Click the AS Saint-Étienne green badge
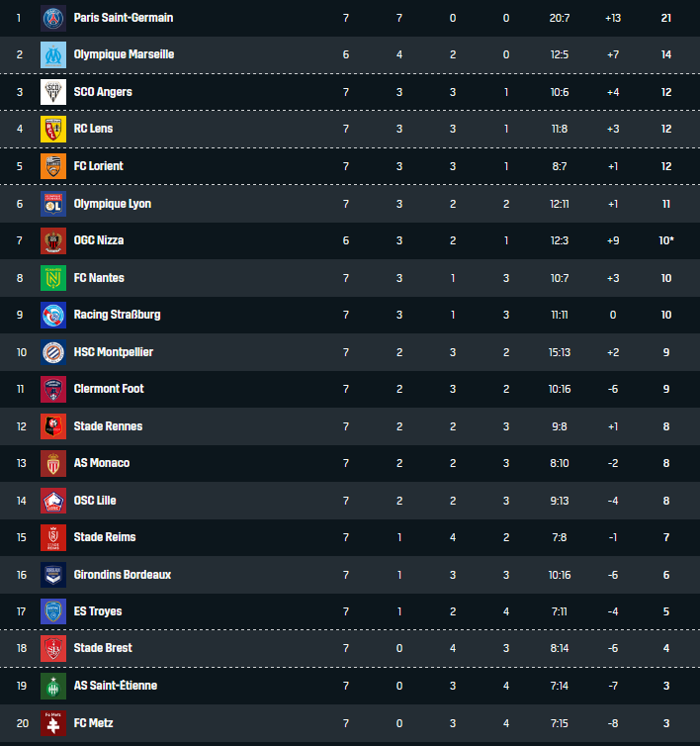The width and height of the screenshot is (700, 746). (x=52, y=686)
